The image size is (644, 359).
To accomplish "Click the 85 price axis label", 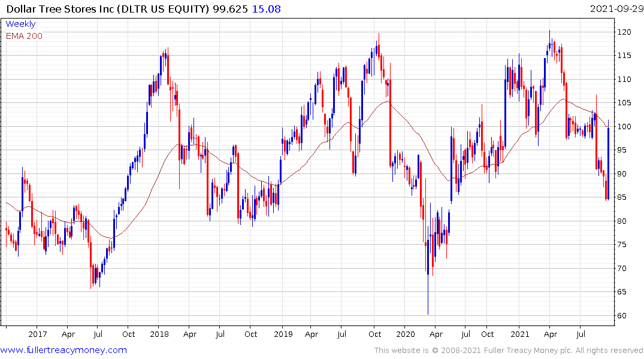I will (x=622, y=197).
